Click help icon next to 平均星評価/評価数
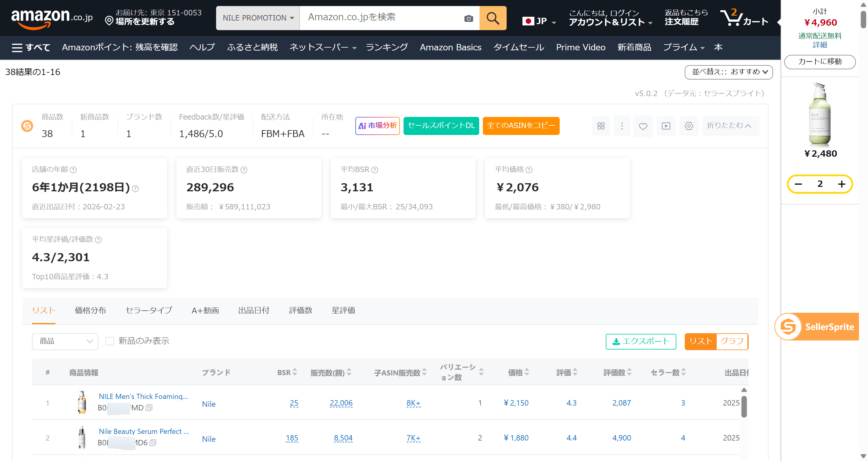The width and height of the screenshot is (868, 461). (98, 240)
